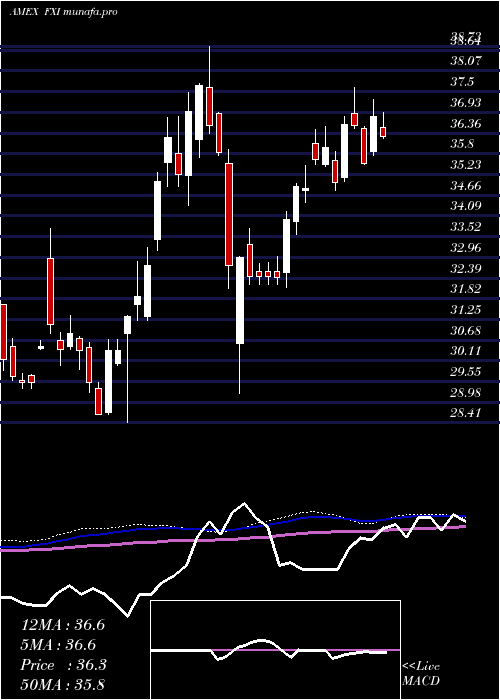500x700 pixels.
Task: Click the 32.39 price level label
Action: coord(466,268)
